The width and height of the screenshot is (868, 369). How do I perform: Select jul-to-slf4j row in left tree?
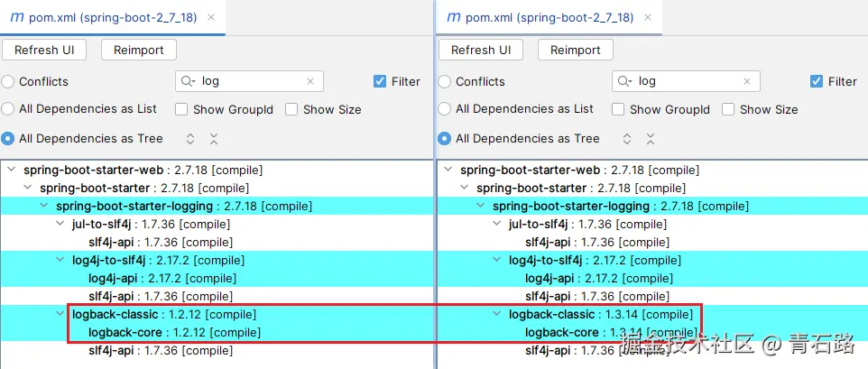point(217,224)
